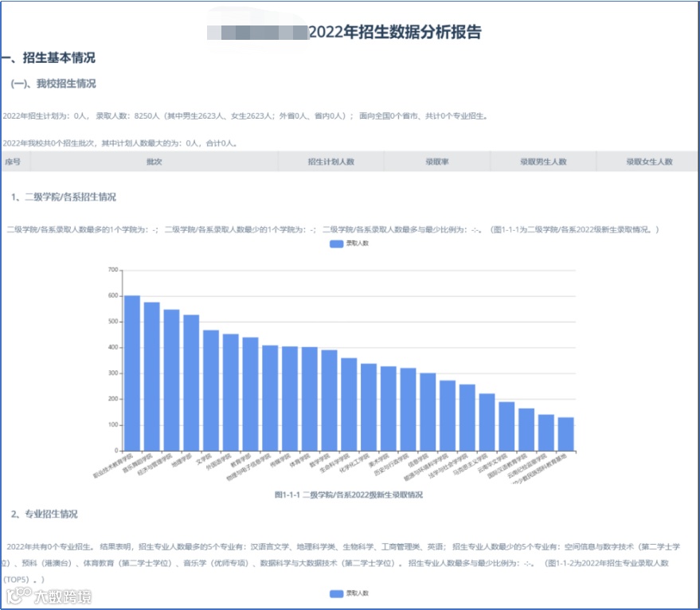This screenshot has width=700, height=610.
Task: Toggle the 录取人数 legend swatch above the college chart
Action: coord(337,244)
